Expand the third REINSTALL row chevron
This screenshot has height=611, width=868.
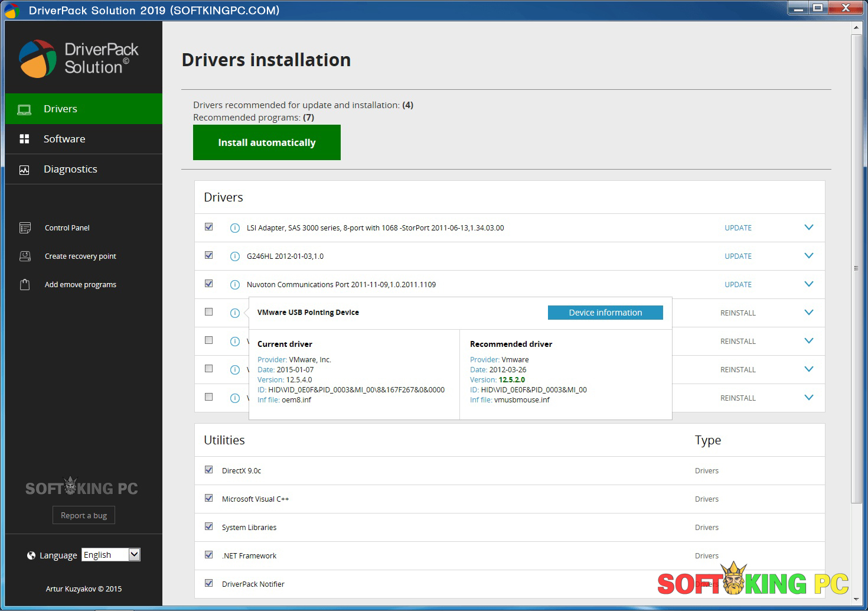(x=809, y=369)
